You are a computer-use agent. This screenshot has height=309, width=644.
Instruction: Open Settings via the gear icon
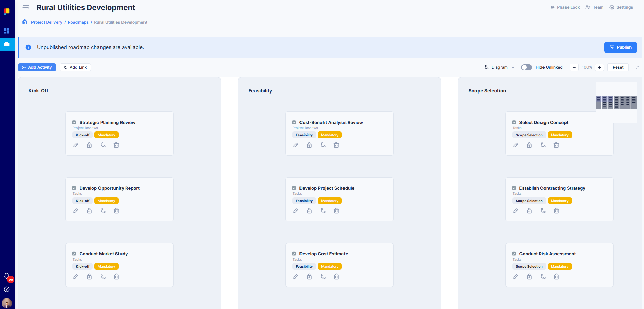pos(621,7)
